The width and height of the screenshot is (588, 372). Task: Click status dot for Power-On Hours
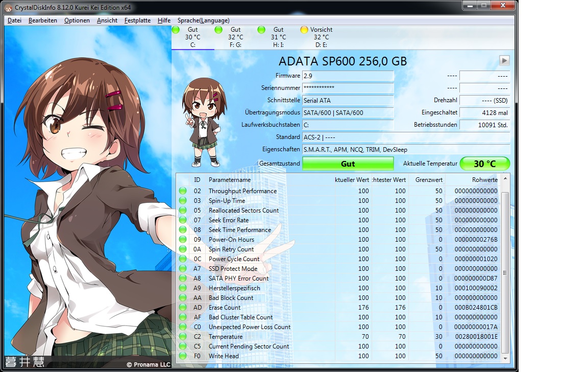click(183, 240)
